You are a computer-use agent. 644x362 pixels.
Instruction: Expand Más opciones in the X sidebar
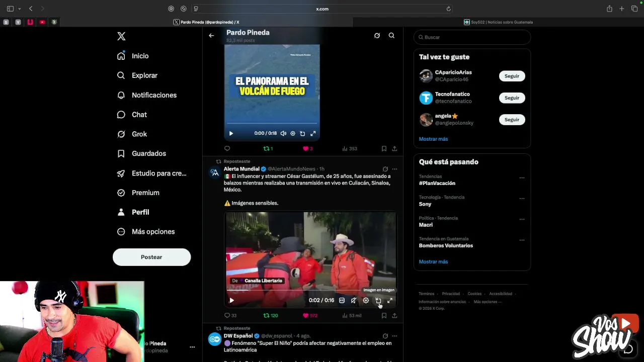146,232
